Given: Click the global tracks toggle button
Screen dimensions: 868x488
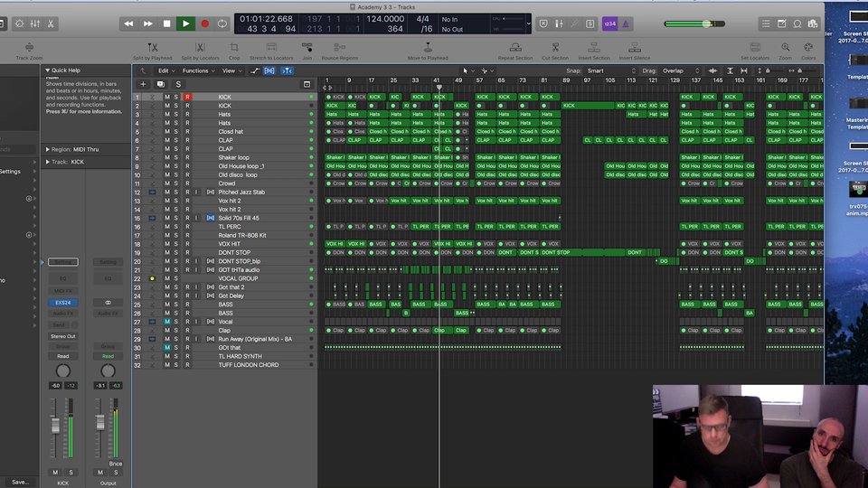Looking at the screenshot, I should (307, 84).
